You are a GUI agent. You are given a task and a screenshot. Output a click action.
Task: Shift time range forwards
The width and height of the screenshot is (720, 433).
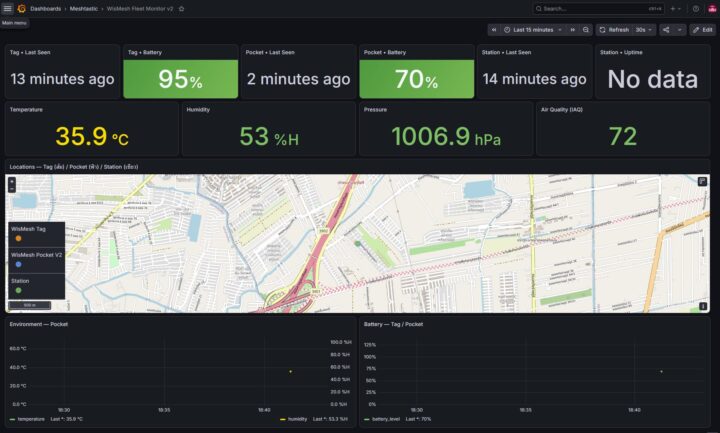pyautogui.click(x=573, y=30)
